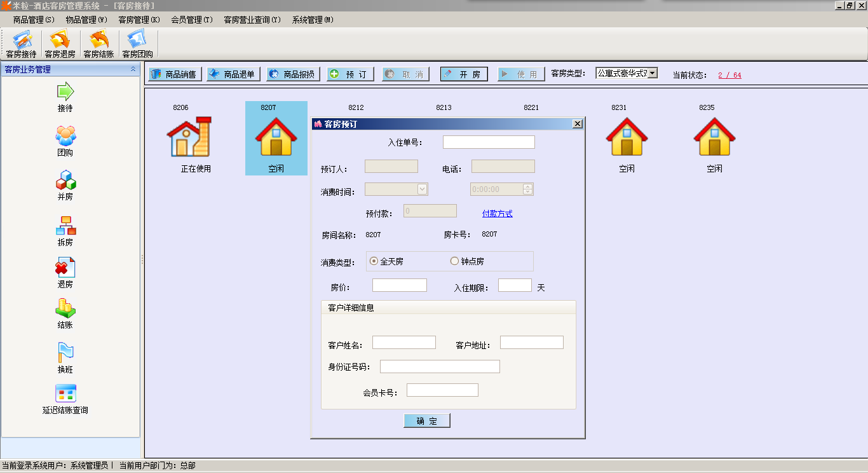Open 延迟结账查询 in the sidebar
Image resolution: width=868 pixels, height=473 pixels.
[x=65, y=394]
